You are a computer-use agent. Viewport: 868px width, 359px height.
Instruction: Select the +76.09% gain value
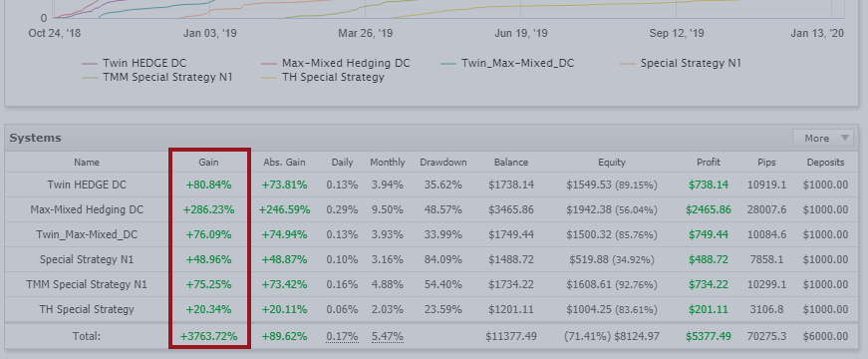pos(208,235)
